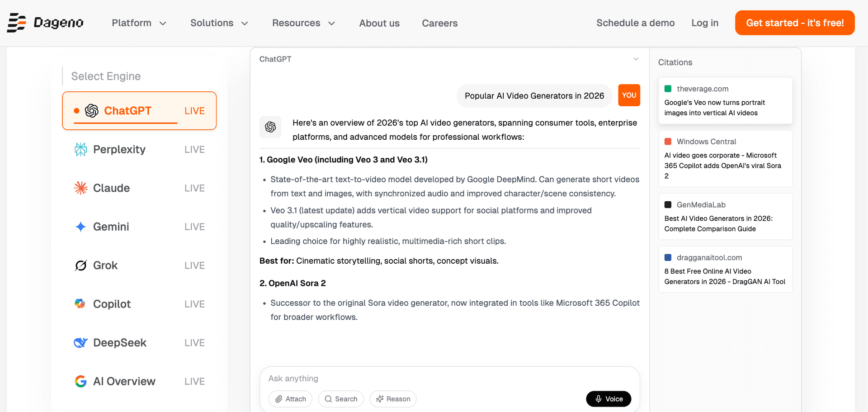868x412 pixels.
Task: Collapse the ChatGPT panel chevron
Action: tap(636, 59)
